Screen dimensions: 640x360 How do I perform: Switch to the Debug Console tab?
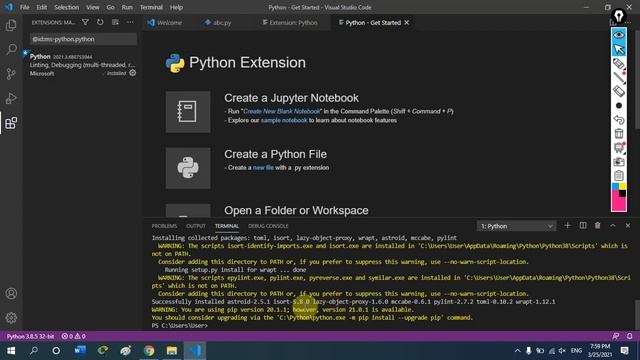[268, 226]
